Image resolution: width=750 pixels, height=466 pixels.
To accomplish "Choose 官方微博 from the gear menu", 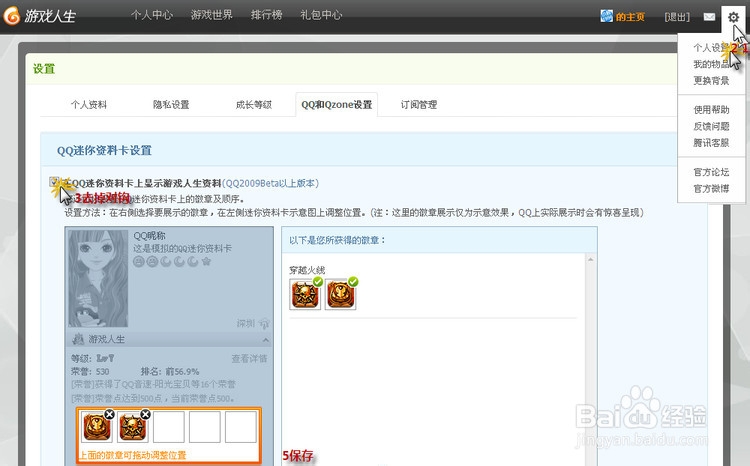I will (x=711, y=189).
